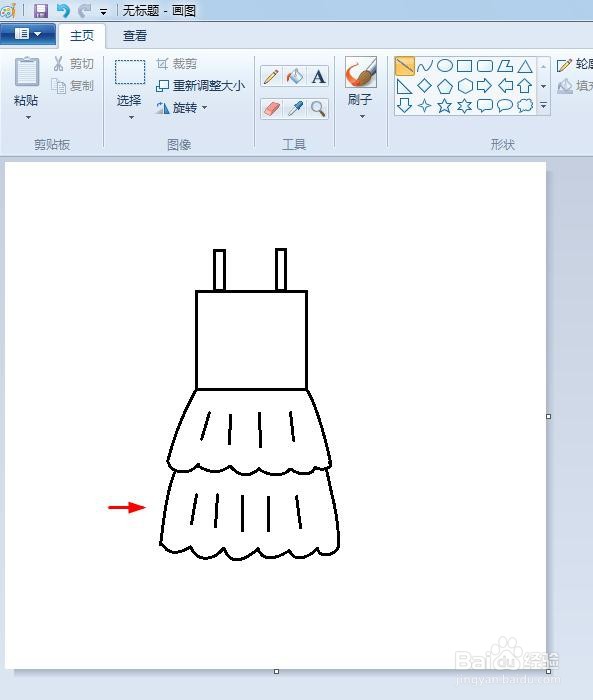Image resolution: width=593 pixels, height=700 pixels.
Task: Select the Line shape
Action: tap(405, 66)
